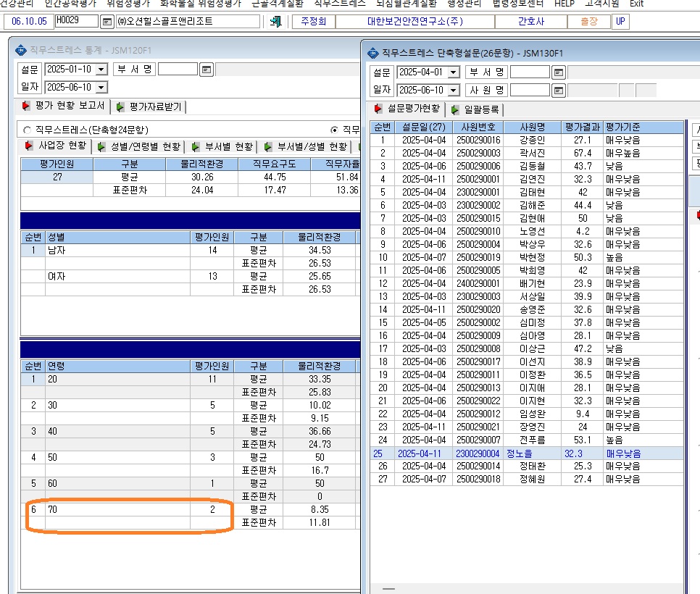Expand the 2025-04-01 survey date dropdown

point(454,72)
